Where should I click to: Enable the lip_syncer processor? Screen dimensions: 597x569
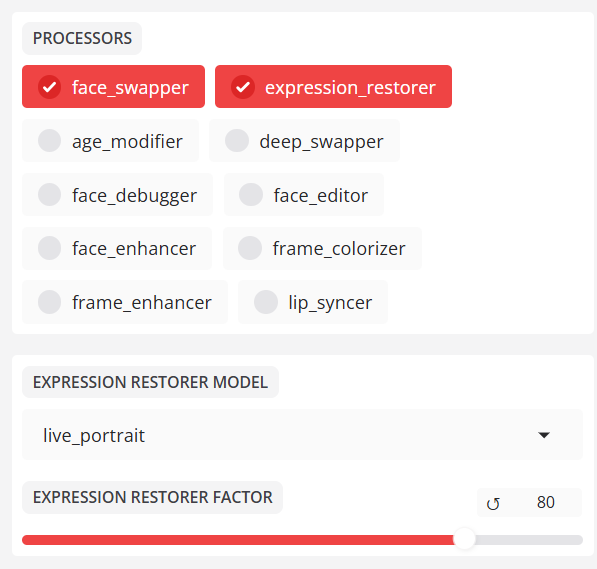313,302
